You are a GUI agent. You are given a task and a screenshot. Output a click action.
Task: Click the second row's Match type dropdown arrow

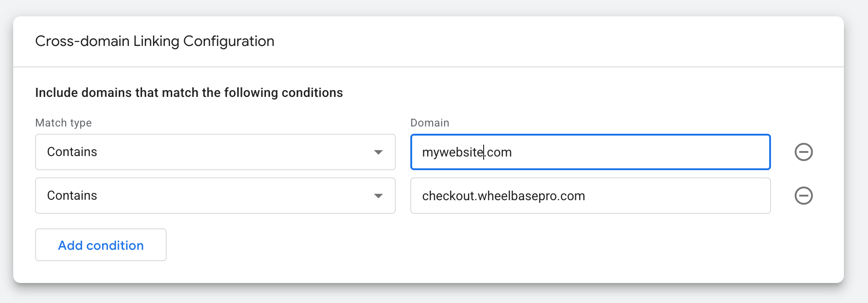[378, 196]
